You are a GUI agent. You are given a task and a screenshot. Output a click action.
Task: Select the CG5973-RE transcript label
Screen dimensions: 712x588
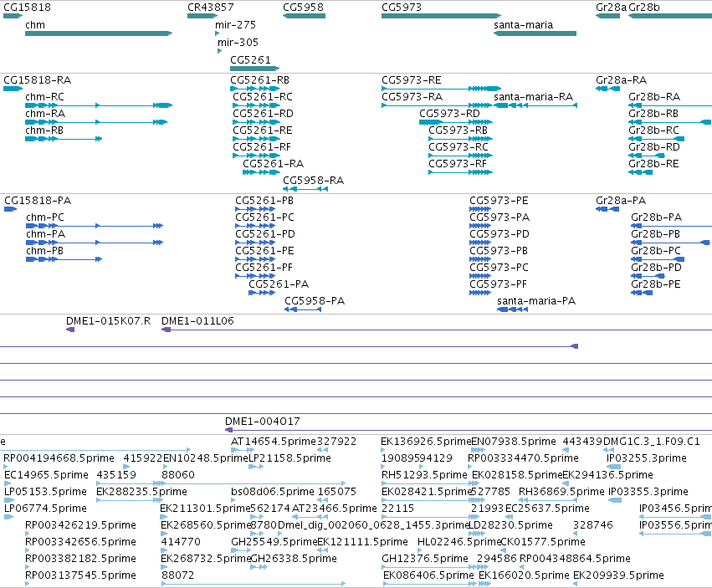(x=412, y=80)
